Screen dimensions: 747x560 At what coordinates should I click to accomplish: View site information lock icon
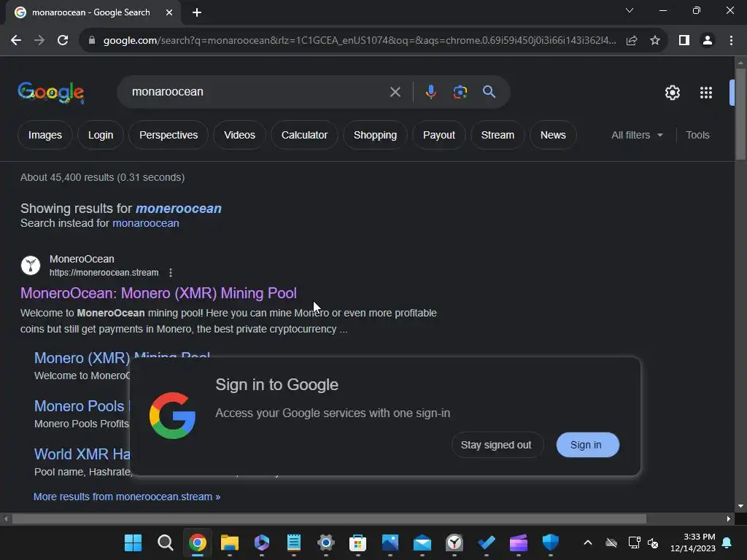92,41
